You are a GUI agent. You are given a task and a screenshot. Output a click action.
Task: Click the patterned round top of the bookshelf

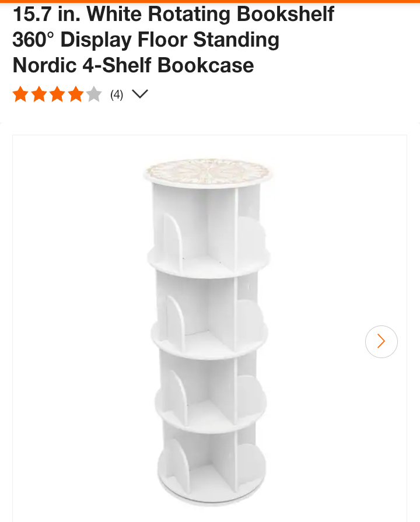(208, 172)
